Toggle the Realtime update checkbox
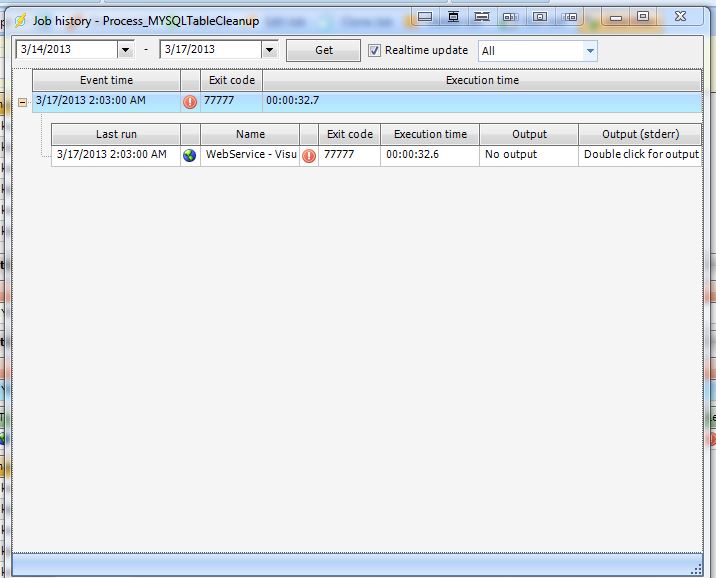Image resolution: width=716 pixels, height=578 pixels. (375, 50)
